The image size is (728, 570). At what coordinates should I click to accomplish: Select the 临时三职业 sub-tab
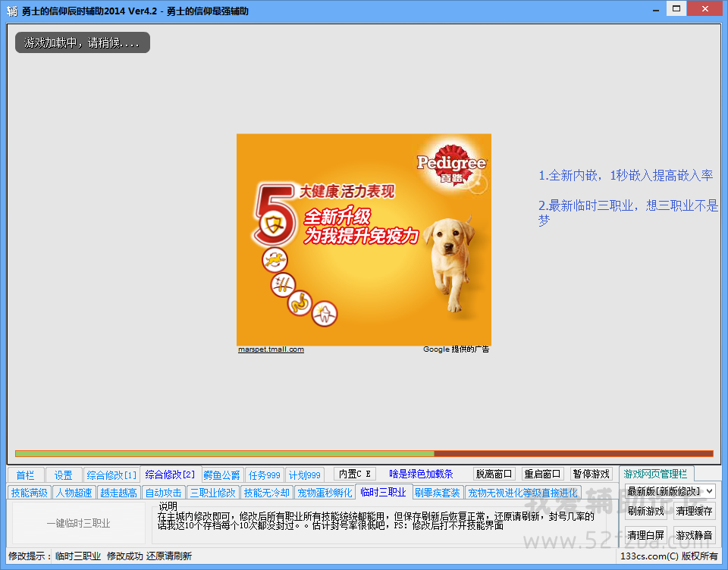pyautogui.click(x=384, y=492)
